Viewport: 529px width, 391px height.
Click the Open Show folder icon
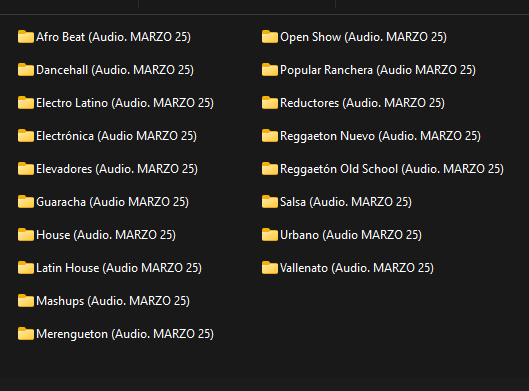tap(270, 37)
